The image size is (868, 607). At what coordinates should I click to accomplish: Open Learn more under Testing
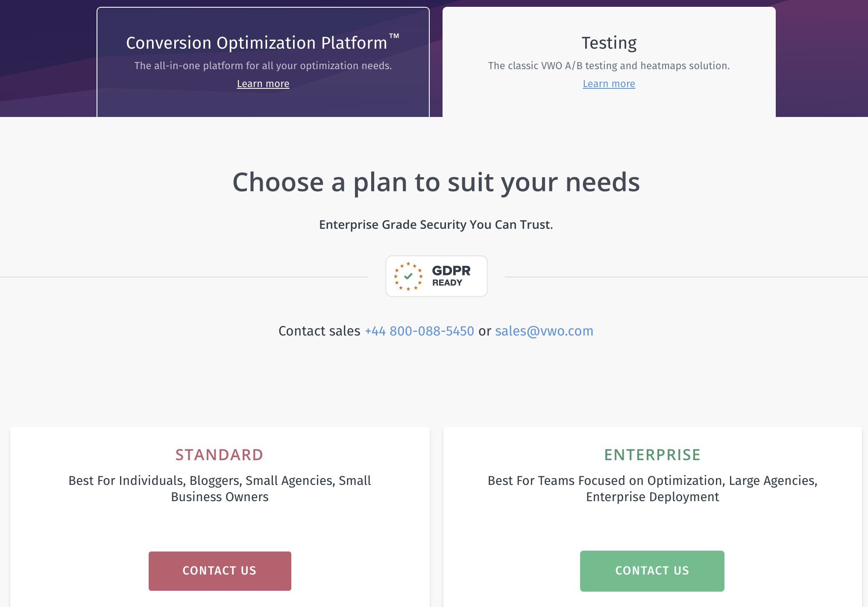click(609, 84)
